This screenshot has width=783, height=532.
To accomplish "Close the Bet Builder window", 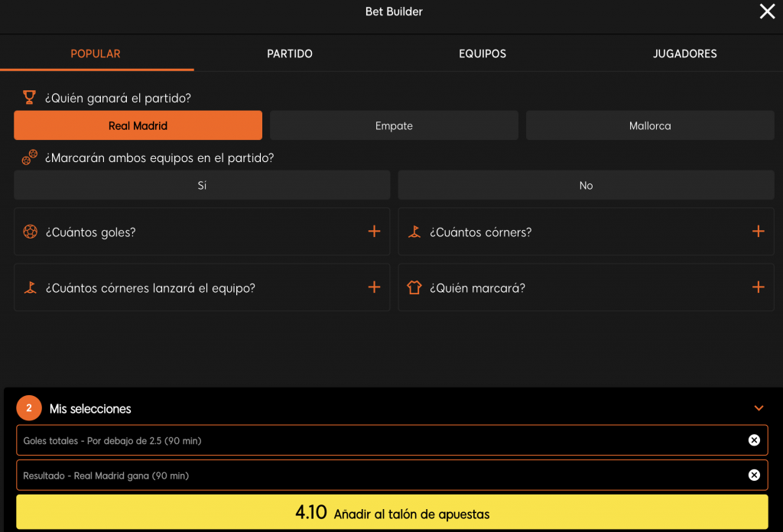I will [766, 11].
